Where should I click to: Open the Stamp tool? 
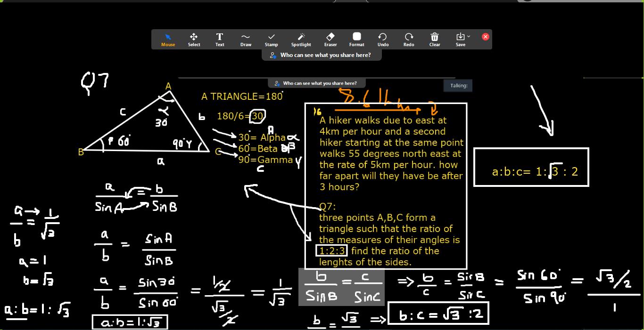pos(271,40)
